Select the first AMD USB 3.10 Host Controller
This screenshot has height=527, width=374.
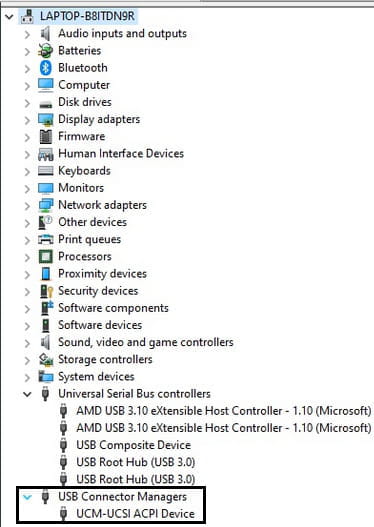[x=223, y=411]
